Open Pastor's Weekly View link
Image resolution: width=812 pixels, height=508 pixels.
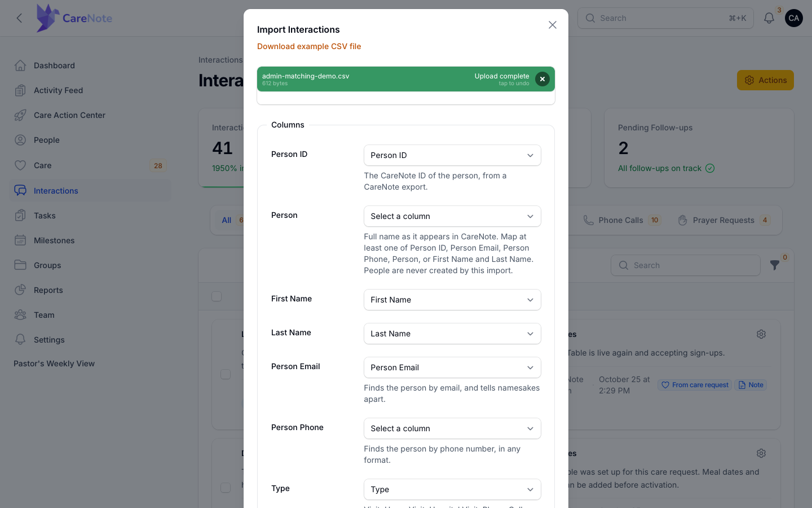tap(54, 364)
